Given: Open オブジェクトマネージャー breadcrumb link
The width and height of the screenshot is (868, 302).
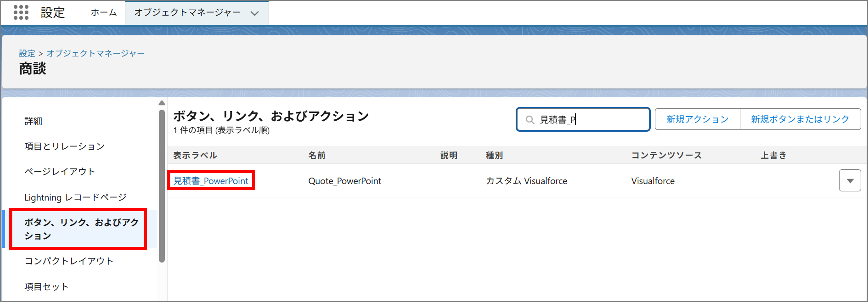Looking at the screenshot, I should pos(96,53).
